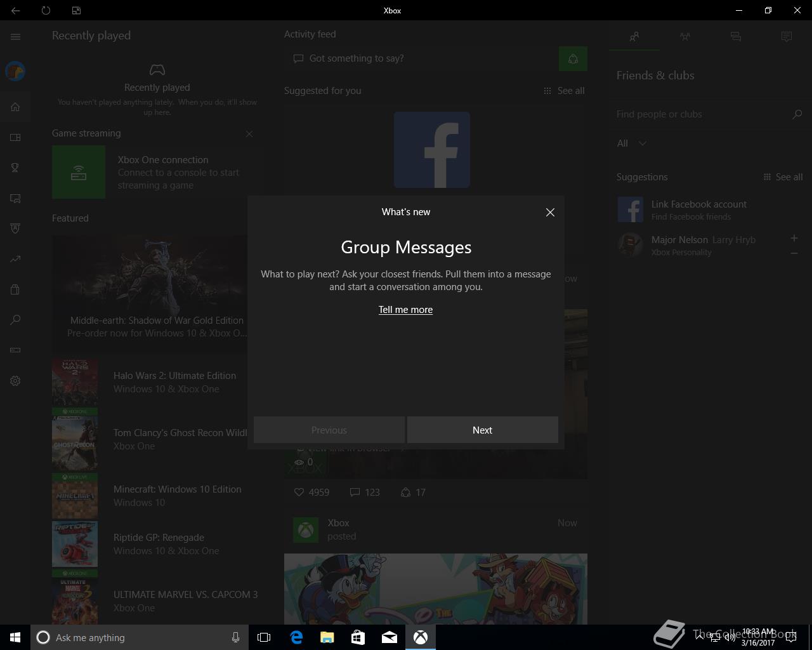The height and width of the screenshot is (650, 812).
Task: Go back with the arrow button
Action: point(15,10)
